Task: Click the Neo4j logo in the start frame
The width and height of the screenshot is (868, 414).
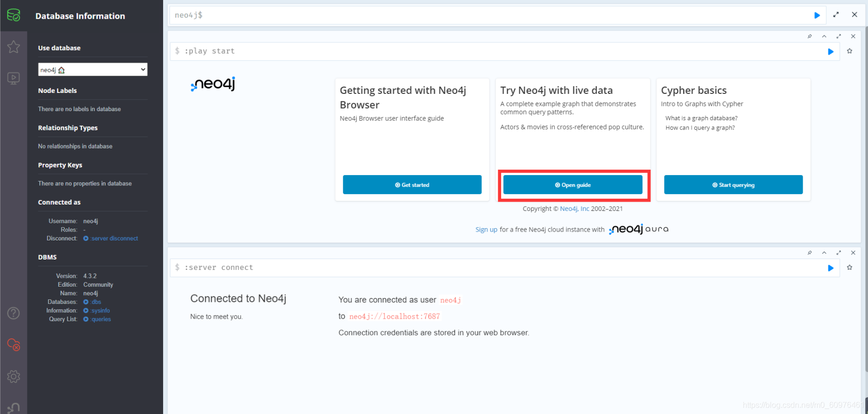Action: pyautogui.click(x=213, y=84)
